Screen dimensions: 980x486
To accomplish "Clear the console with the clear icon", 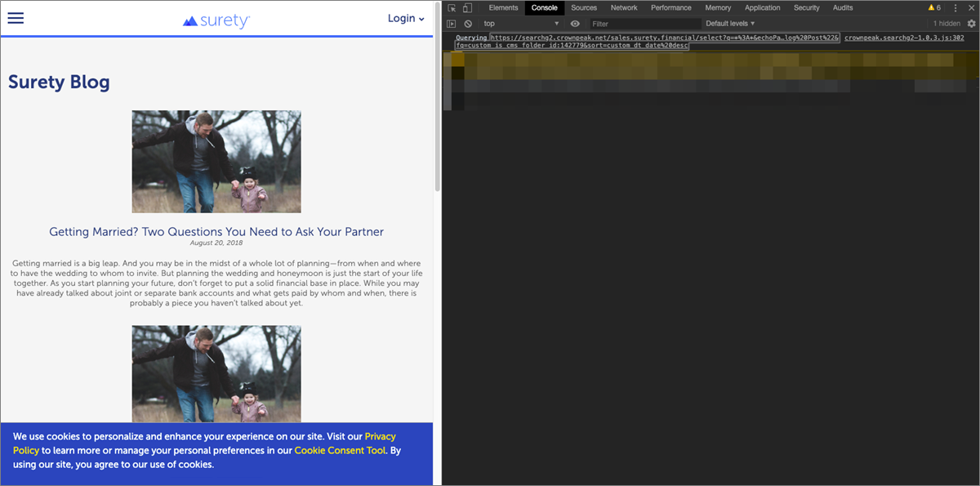I will (x=468, y=24).
